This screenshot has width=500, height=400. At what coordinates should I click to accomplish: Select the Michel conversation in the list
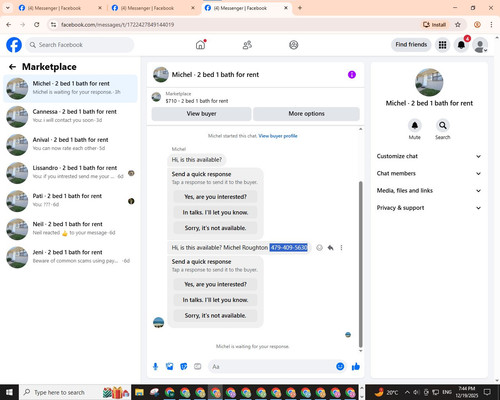tap(70, 88)
